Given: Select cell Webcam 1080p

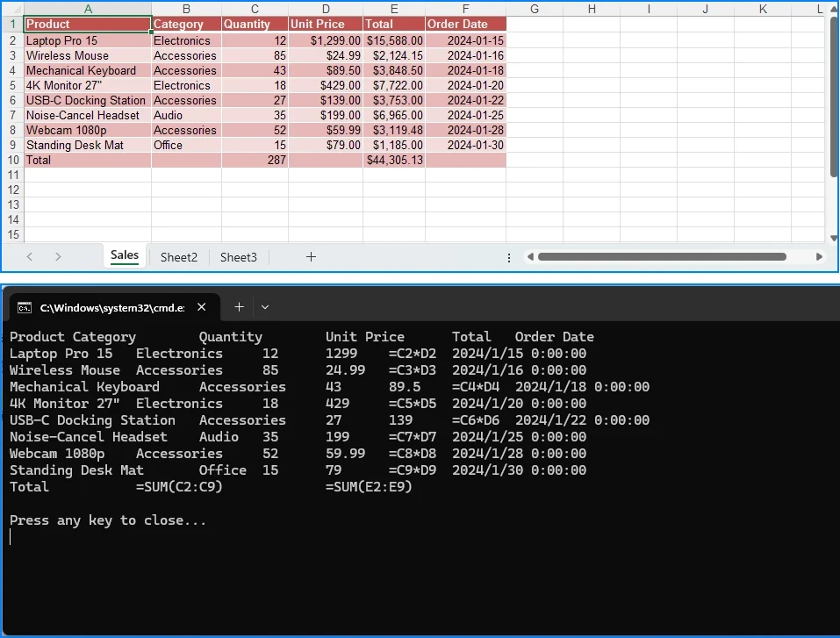Looking at the screenshot, I should click(x=88, y=130).
